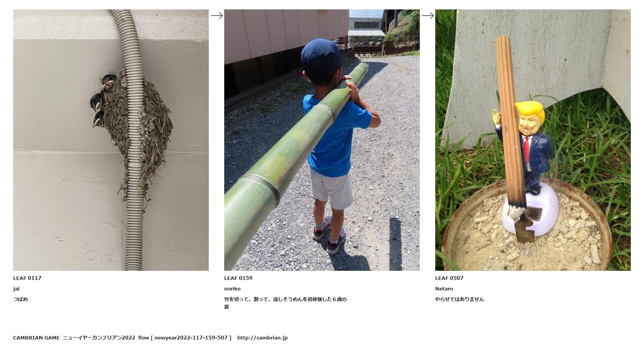Viewport: 644px width, 347px height.
Task: Click author name noriko
Action: point(232,289)
